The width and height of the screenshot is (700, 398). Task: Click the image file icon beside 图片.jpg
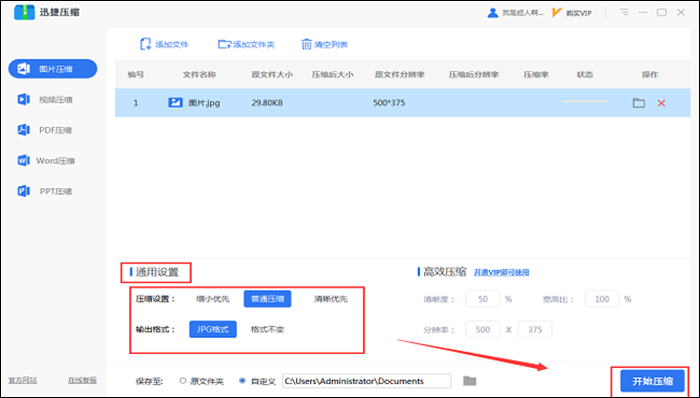pyautogui.click(x=175, y=103)
